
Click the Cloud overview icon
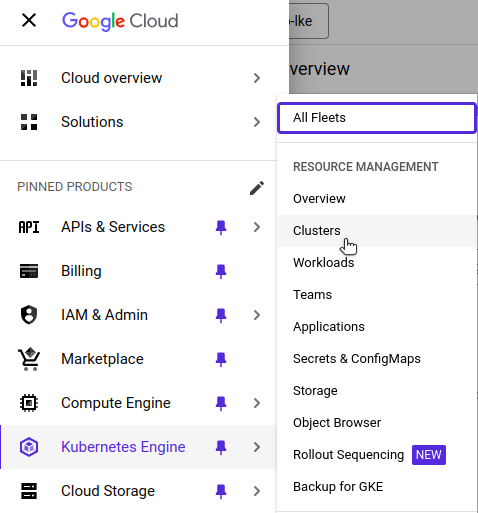29,78
